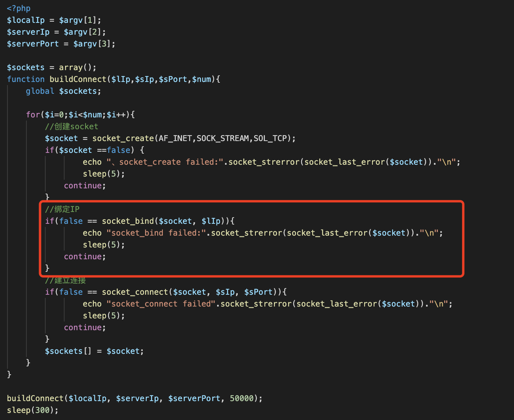
Task: Click the "//创建socket" comment
Action: (71, 126)
